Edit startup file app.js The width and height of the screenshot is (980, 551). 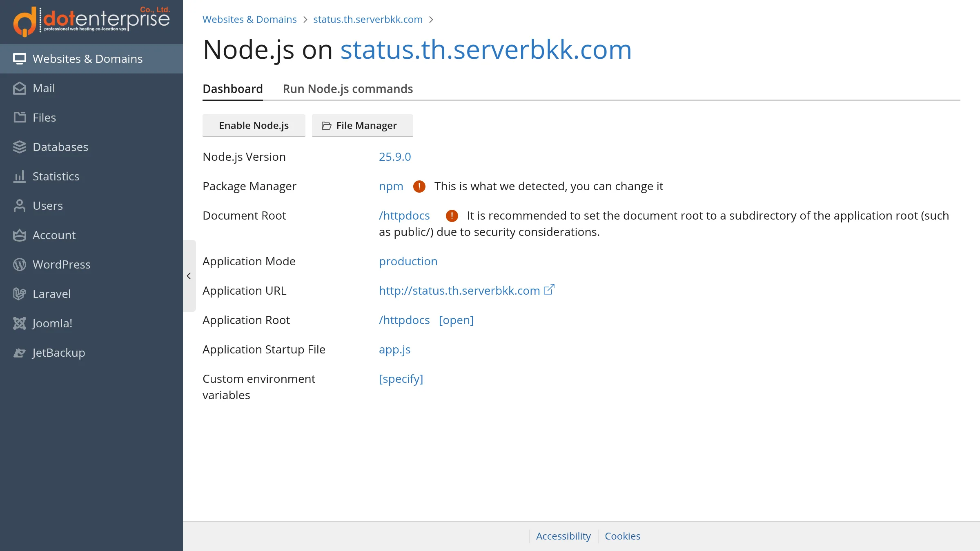click(395, 349)
